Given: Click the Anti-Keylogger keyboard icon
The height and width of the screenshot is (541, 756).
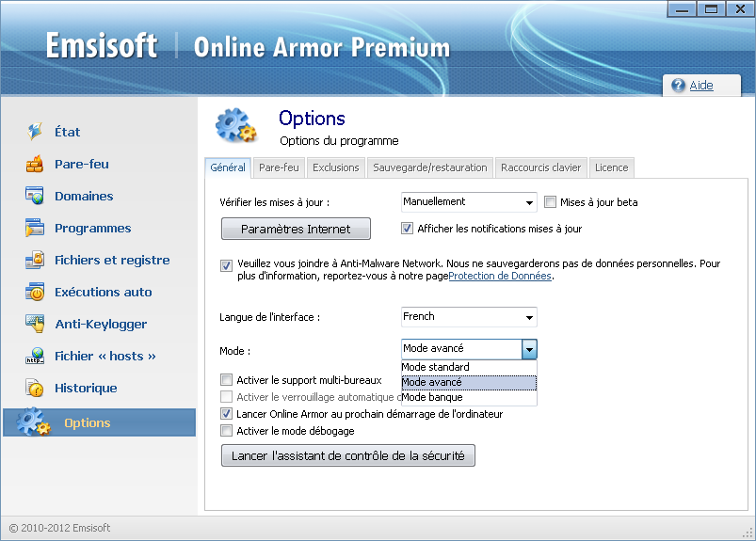Looking at the screenshot, I should click(x=35, y=324).
